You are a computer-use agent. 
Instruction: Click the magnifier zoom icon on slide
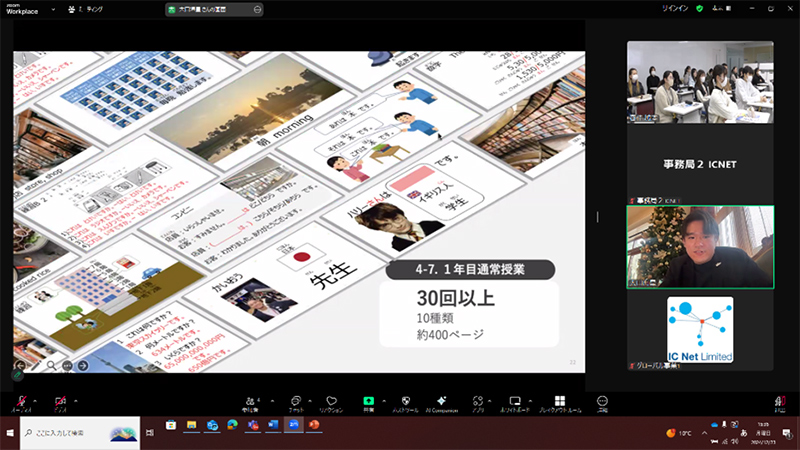point(52,365)
